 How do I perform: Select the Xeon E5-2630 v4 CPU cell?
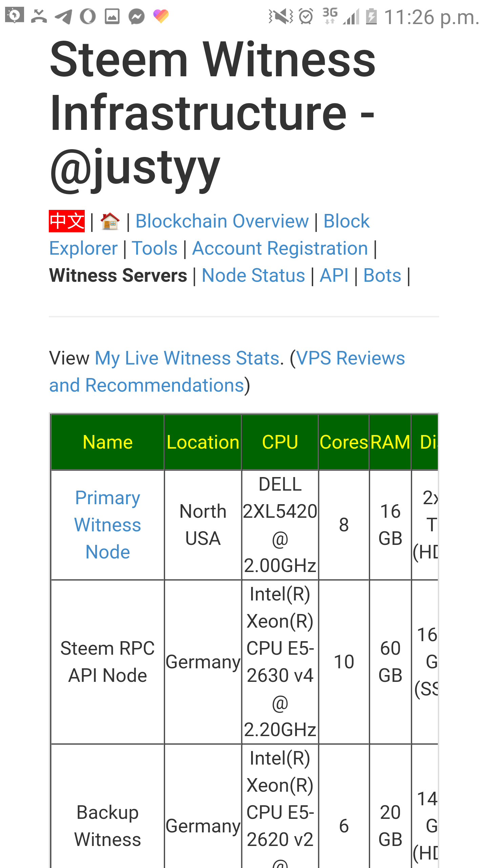tap(280, 662)
